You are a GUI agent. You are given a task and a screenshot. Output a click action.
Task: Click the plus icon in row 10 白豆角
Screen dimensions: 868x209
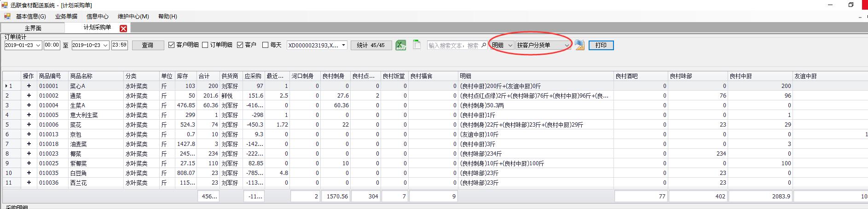click(x=29, y=173)
